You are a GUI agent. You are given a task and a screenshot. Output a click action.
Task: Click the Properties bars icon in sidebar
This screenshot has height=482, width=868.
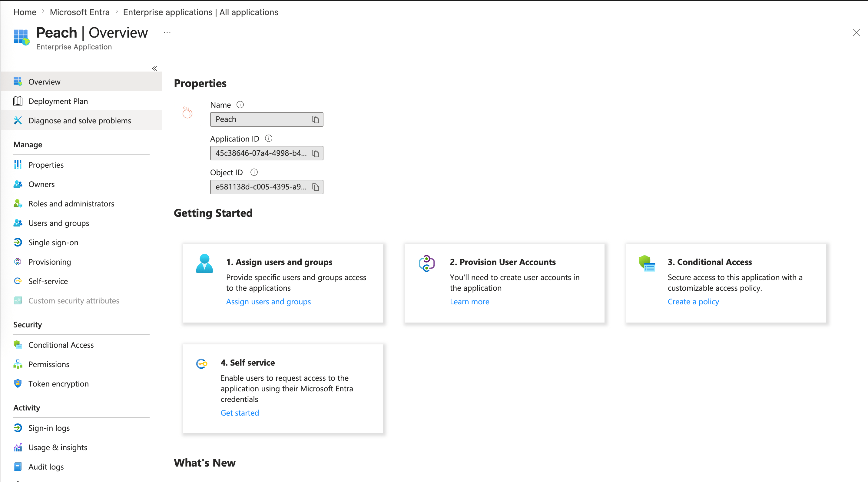point(18,165)
